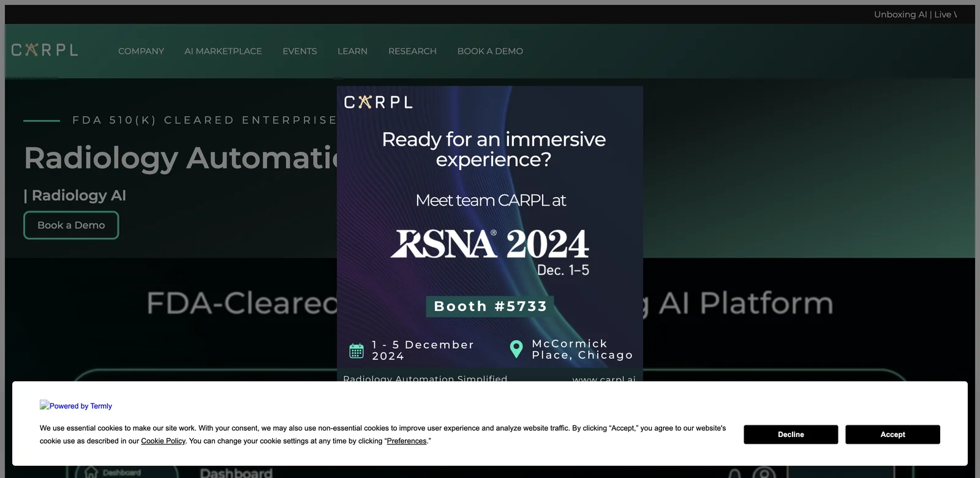Open the Cookie Policy link
The width and height of the screenshot is (980, 478).
click(x=163, y=441)
